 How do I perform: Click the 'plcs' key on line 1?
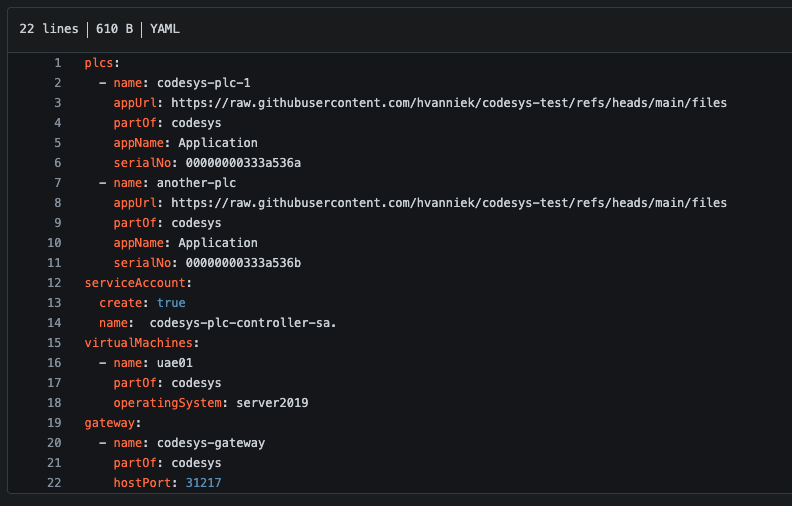tap(99, 63)
